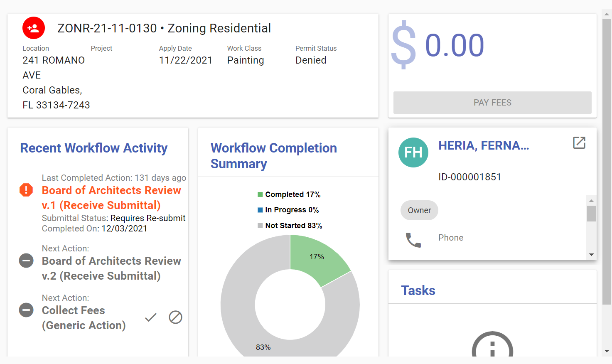Toggle the Not Started 83% legend entry
This screenshot has width=612, height=364.
point(290,226)
